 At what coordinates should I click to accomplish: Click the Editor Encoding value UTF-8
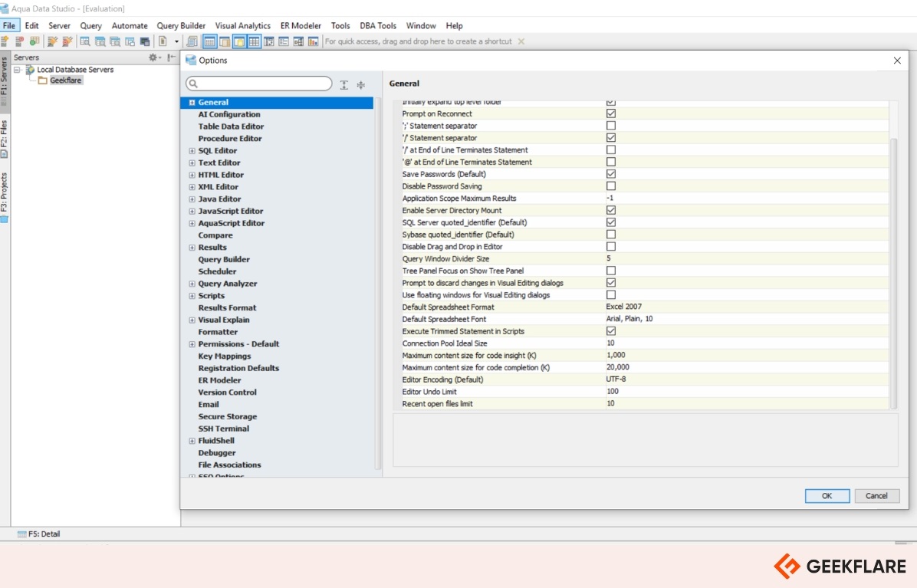(616, 379)
